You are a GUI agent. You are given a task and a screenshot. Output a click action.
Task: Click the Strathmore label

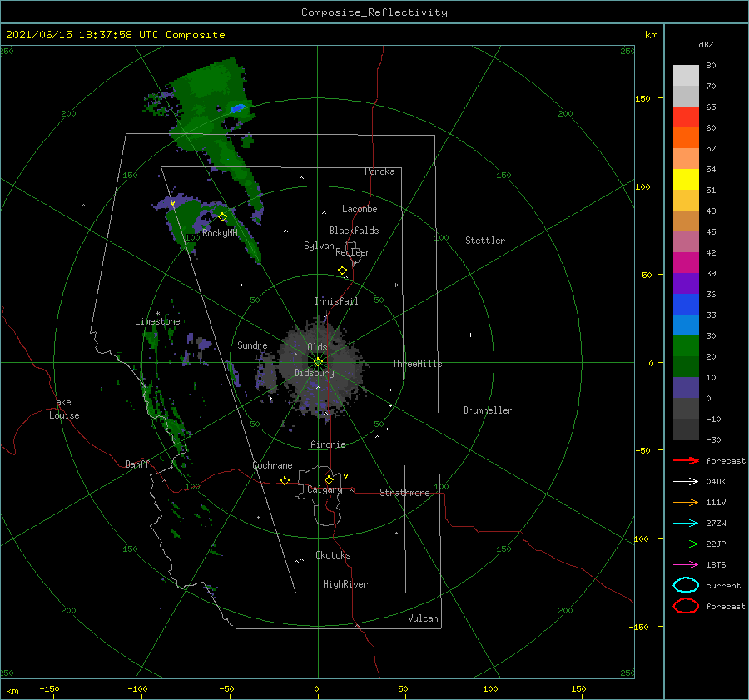pos(404,493)
